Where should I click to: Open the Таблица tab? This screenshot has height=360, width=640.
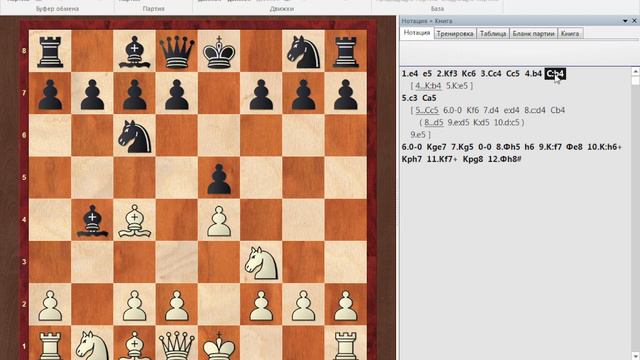(493, 33)
